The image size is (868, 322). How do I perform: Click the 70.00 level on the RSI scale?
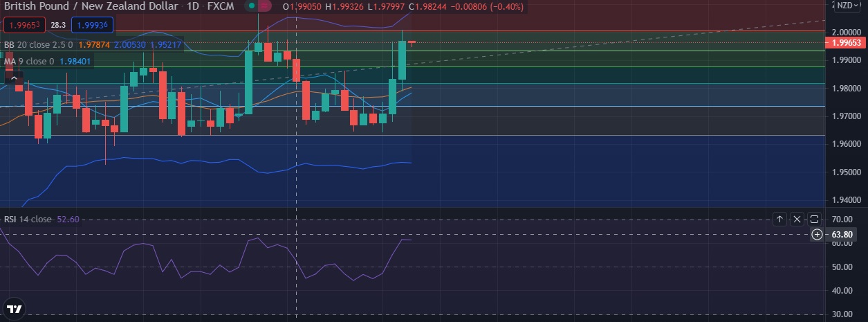[842, 220]
